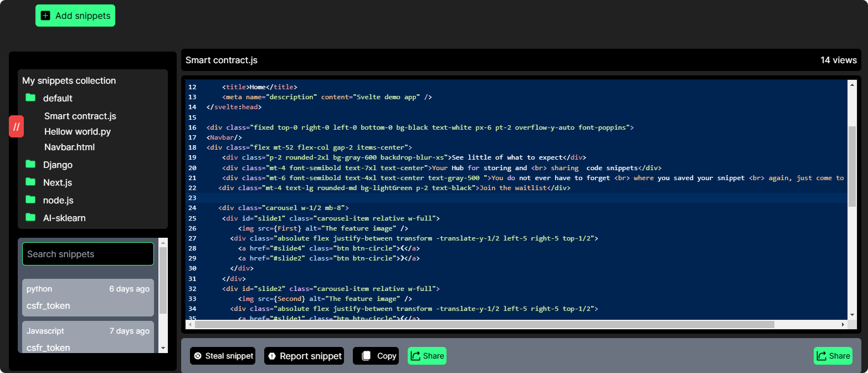Open the python csfr_token snippet card

pyautogui.click(x=88, y=298)
